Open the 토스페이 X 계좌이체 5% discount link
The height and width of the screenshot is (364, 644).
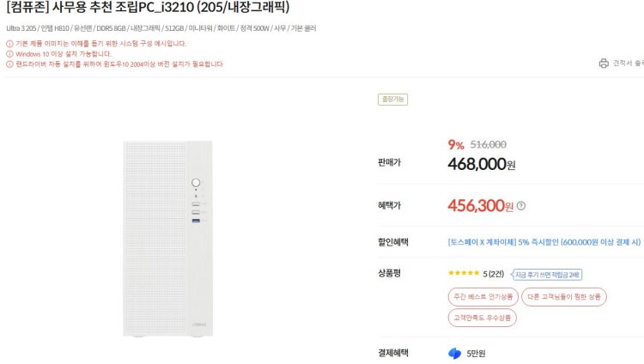pos(544,242)
